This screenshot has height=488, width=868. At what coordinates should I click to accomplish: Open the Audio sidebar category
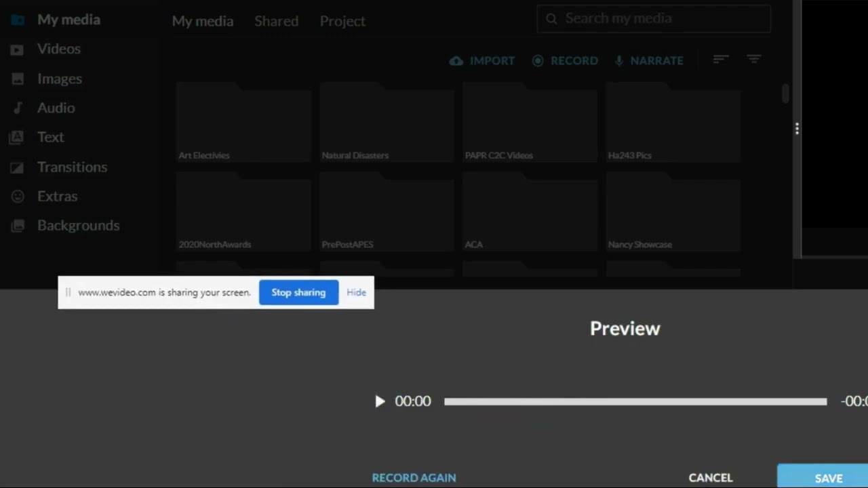click(x=56, y=108)
